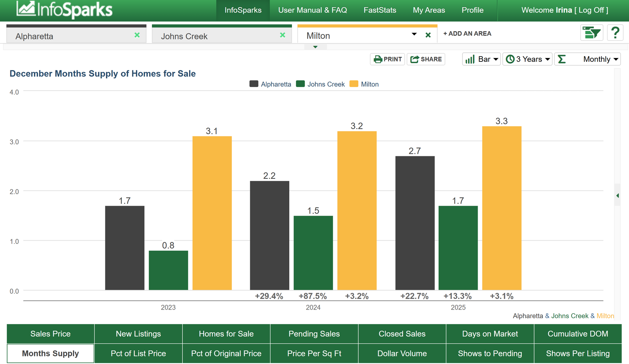Click the PRINT button
Screen dimensions: 629x364
pos(387,59)
